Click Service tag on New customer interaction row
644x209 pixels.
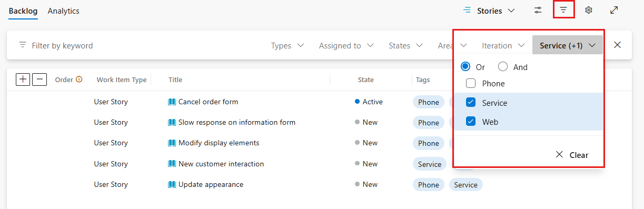[430, 164]
